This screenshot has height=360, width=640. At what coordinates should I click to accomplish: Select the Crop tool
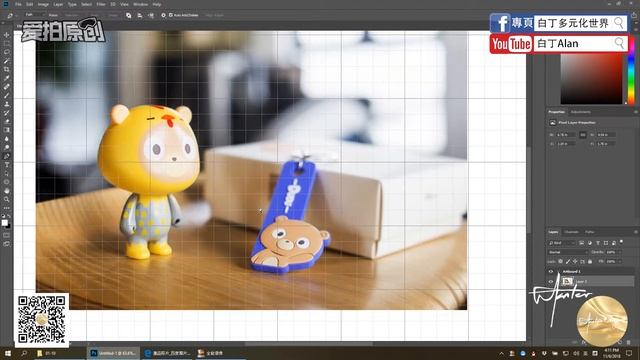point(7,69)
